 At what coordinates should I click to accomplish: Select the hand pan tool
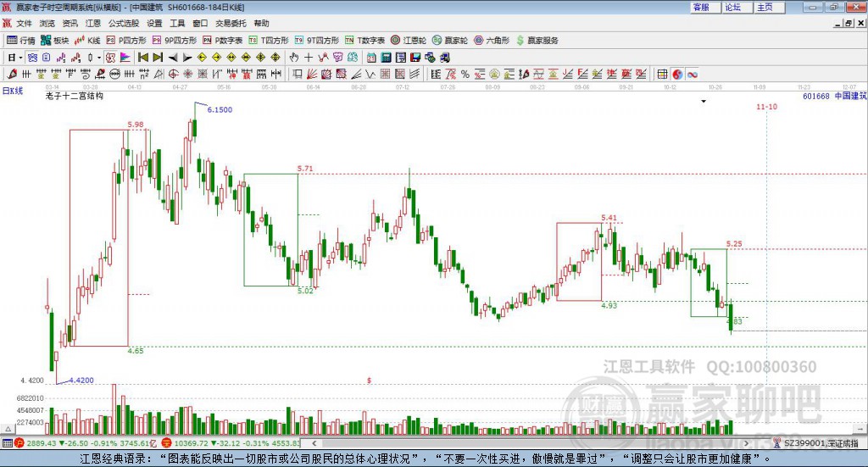(x=294, y=58)
